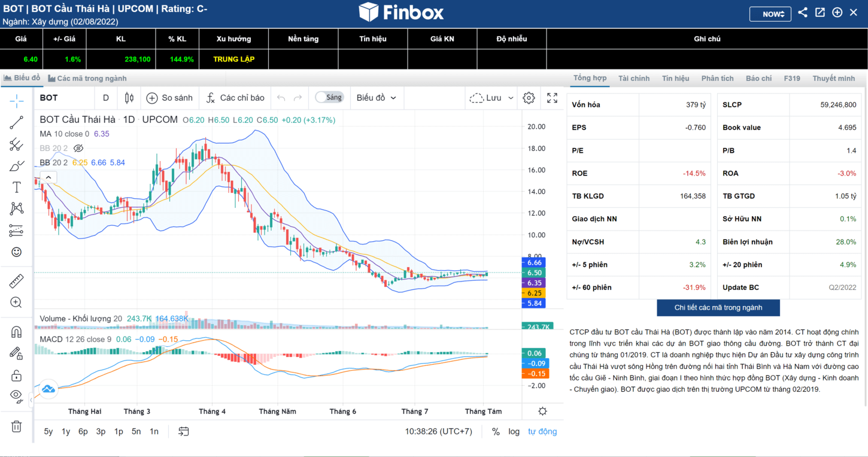Image resolution: width=868 pixels, height=457 pixels.
Task: Delete all drawings with trash icon
Action: click(16, 426)
